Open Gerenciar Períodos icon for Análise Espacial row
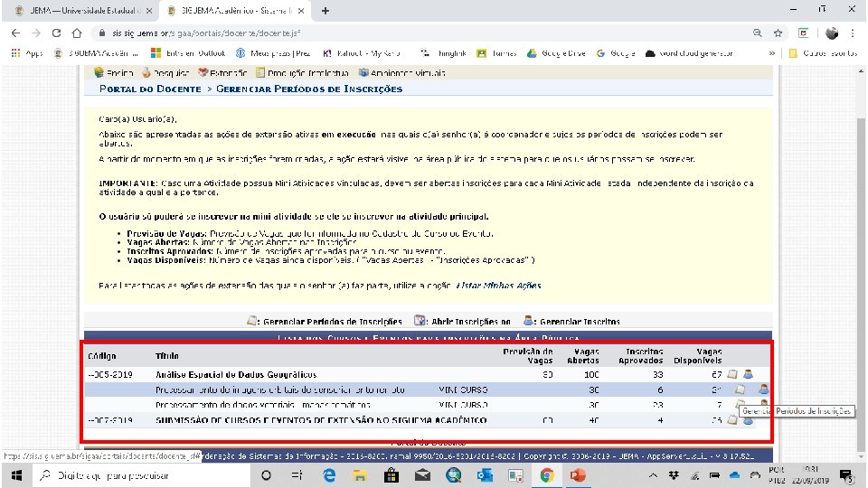 pyautogui.click(x=732, y=374)
